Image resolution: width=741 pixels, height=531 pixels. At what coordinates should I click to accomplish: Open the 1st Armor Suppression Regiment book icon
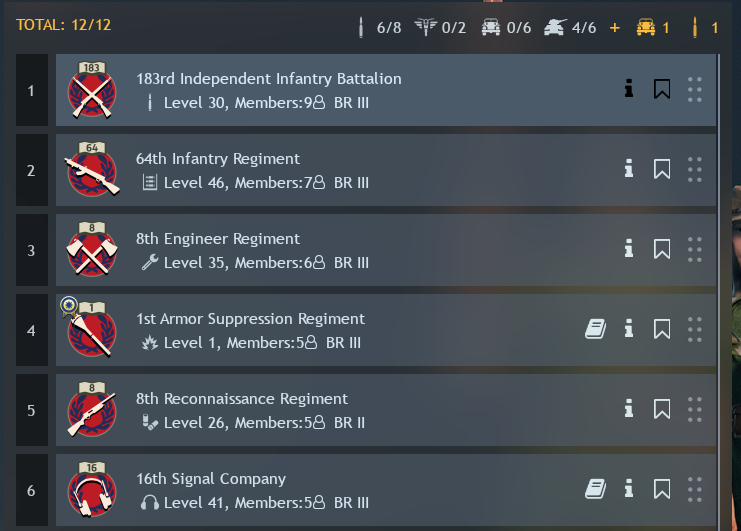point(595,329)
